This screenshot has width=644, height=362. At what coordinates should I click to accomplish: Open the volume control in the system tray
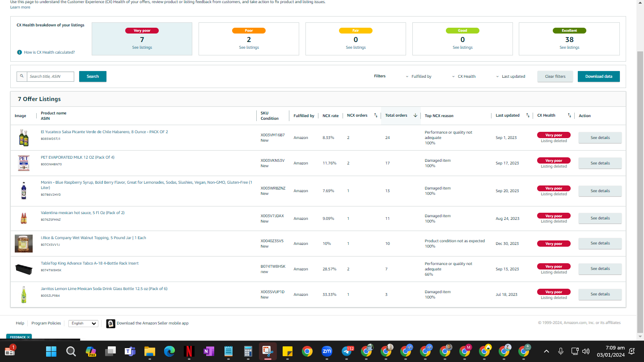pyautogui.click(x=586, y=351)
